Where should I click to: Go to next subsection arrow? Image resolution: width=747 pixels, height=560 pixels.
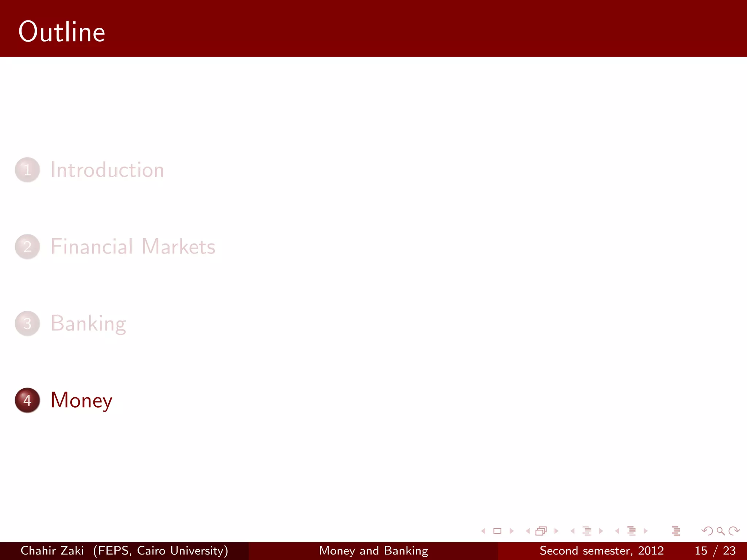click(601, 531)
